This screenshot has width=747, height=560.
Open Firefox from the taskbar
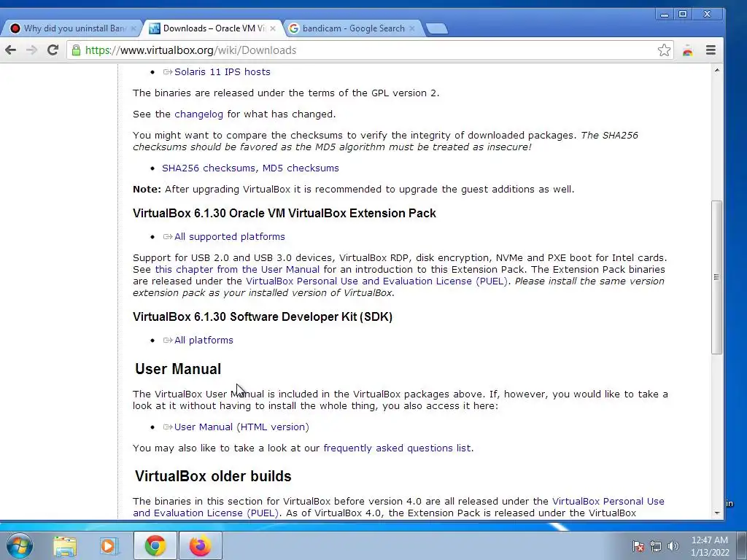click(x=200, y=545)
